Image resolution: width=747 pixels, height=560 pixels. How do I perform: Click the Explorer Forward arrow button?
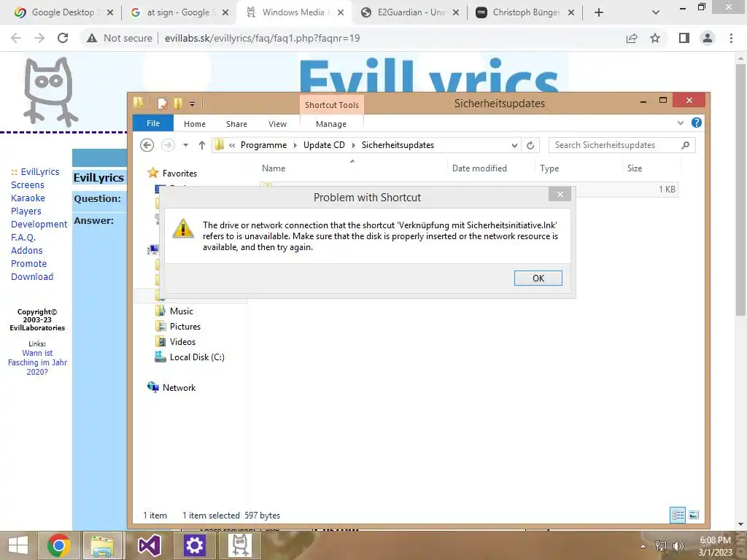pos(168,145)
